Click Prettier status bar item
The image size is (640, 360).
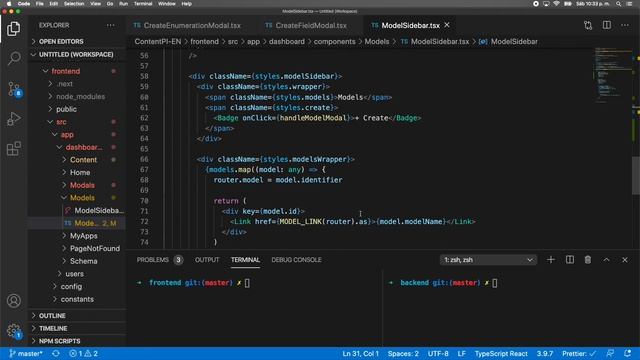click(579, 353)
